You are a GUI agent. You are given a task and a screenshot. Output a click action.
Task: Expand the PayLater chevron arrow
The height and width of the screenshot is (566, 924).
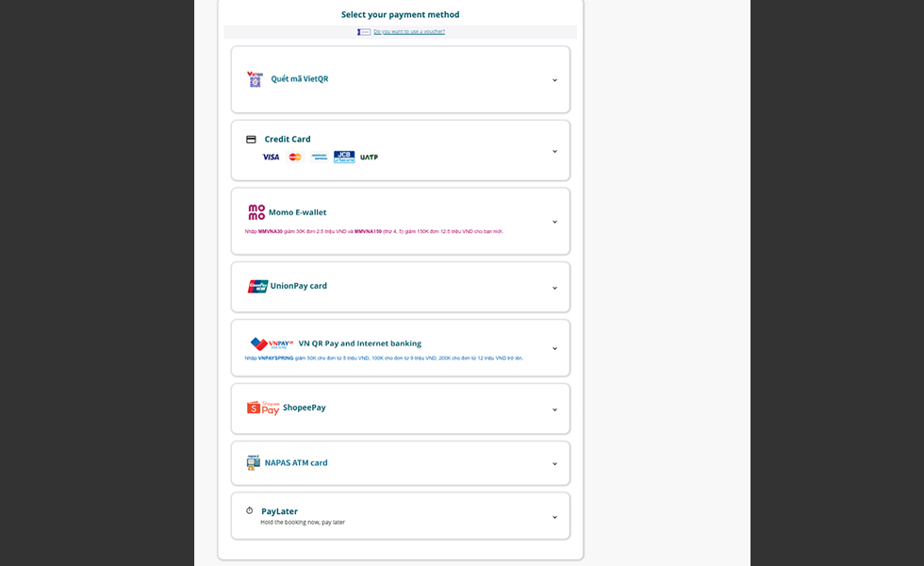click(554, 517)
